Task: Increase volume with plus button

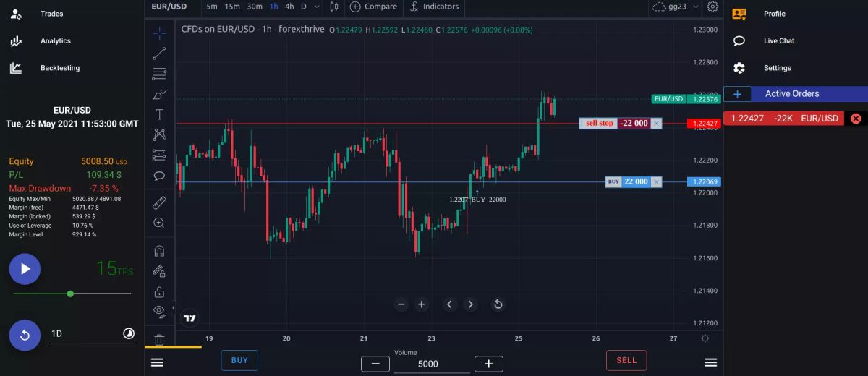Action: tap(489, 364)
